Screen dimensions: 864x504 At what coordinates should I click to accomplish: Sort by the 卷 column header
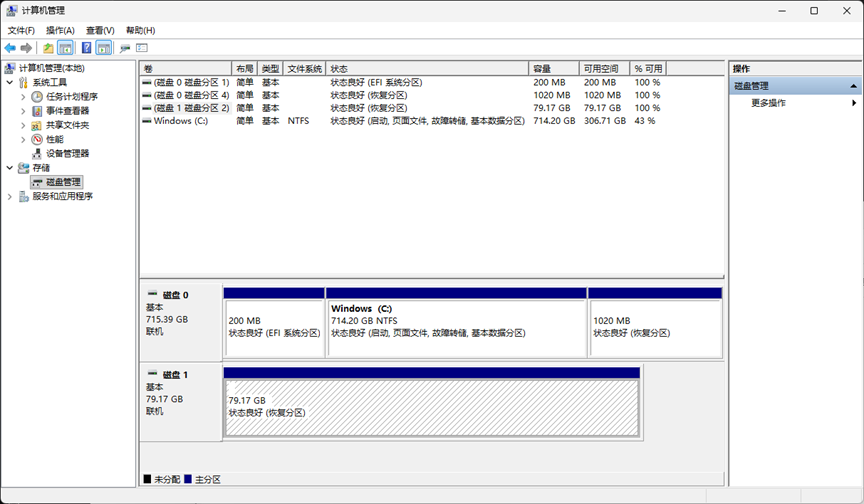point(186,69)
